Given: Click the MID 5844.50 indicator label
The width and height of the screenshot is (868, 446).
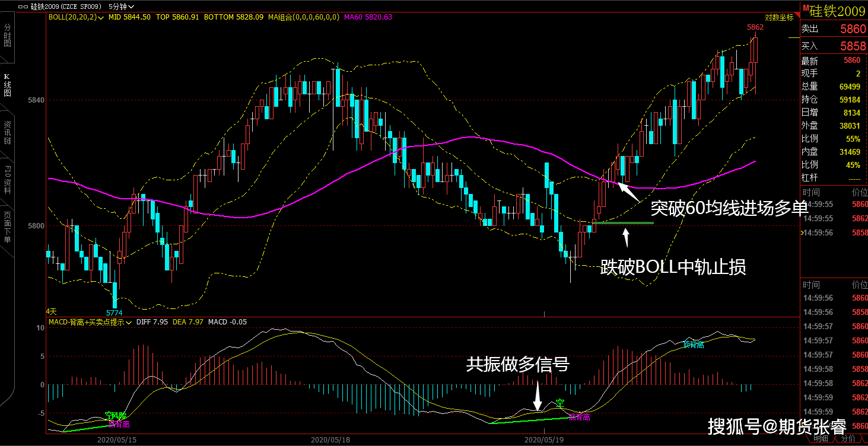Looking at the screenshot, I should [129, 18].
